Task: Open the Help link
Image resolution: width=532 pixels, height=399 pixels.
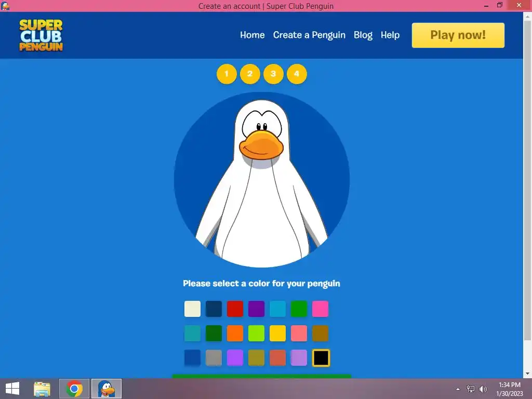Action: click(x=390, y=35)
